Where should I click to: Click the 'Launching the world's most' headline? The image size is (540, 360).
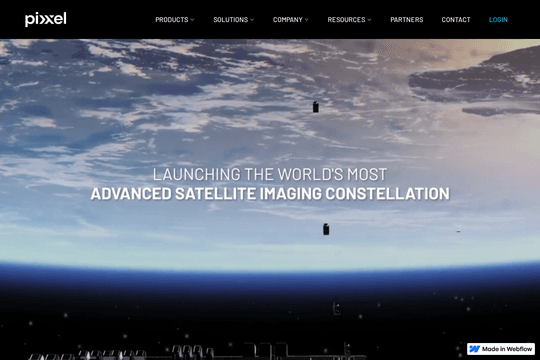[270, 174]
